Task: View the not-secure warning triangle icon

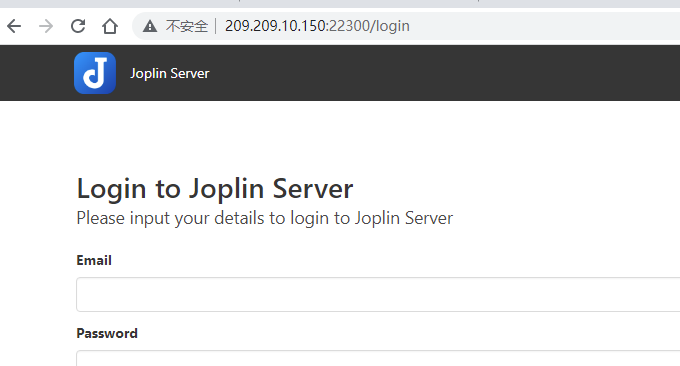Action: pyautogui.click(x=150, y=26)
